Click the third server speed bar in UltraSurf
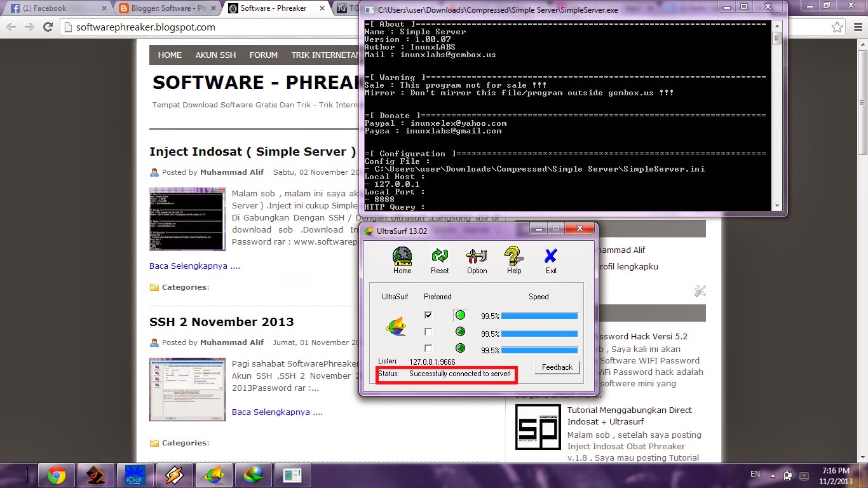The image size is (868, 488). [539, 350]
